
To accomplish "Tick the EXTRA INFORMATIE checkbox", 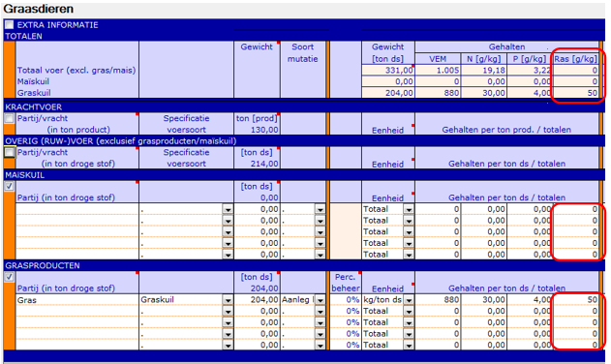I will (x=9, y=25).
